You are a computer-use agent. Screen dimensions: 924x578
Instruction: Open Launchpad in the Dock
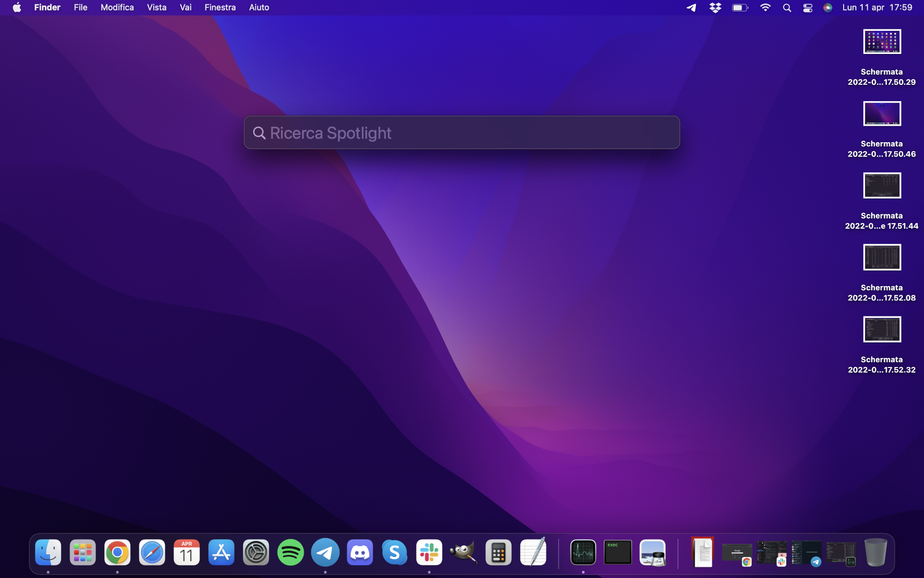[83, 552]
